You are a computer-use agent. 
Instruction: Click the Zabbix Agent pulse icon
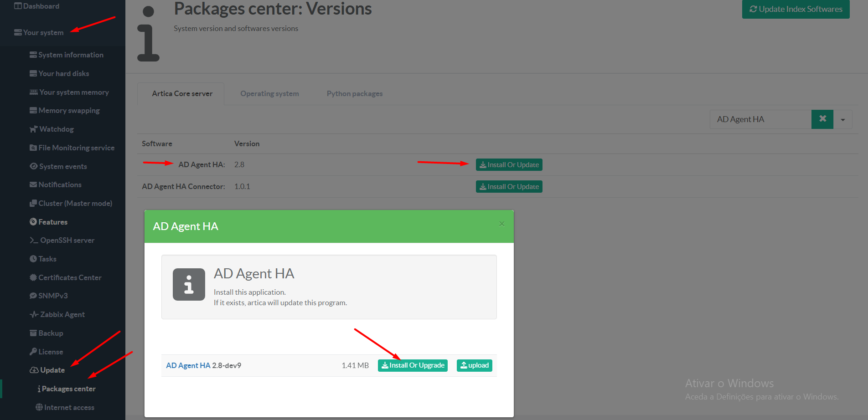coord(34,315)
